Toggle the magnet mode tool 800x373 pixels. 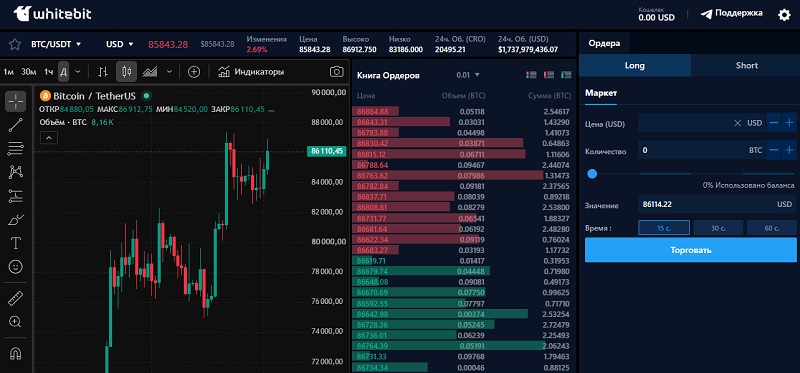point(16,354)
